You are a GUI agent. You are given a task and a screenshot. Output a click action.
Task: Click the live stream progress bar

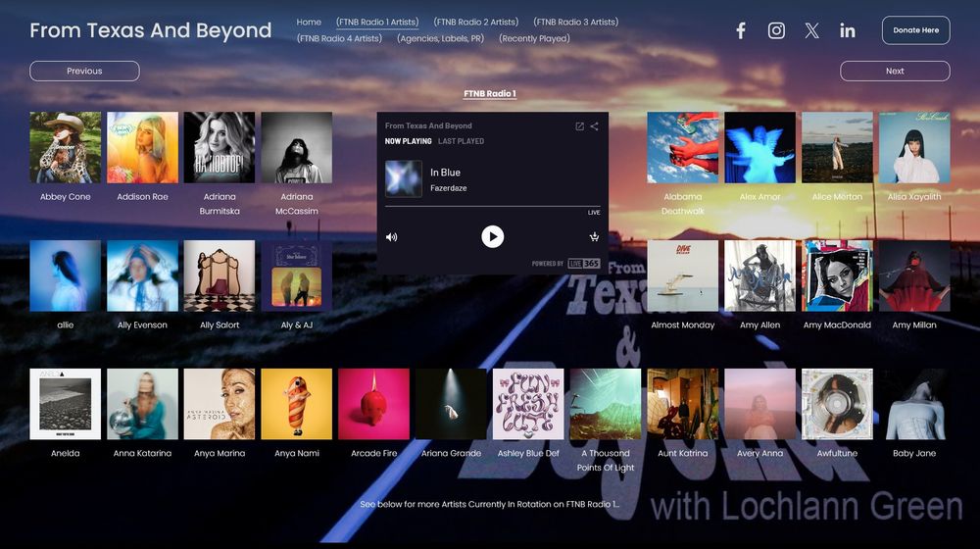pyautogui.click(x=493, y=206)
